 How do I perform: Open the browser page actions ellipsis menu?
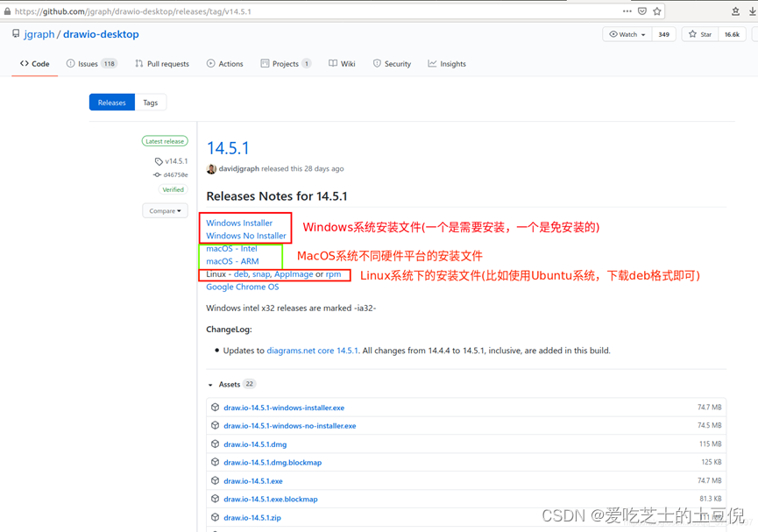click(627, 11)
